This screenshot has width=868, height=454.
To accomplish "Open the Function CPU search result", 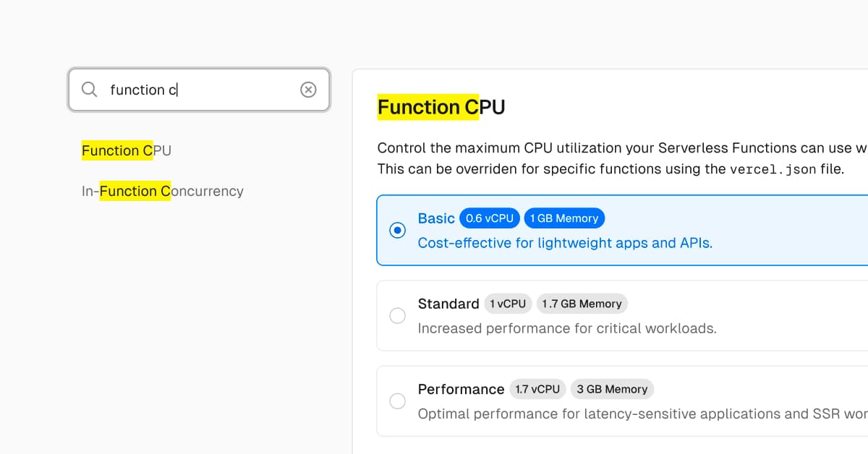I will (127, 150).
